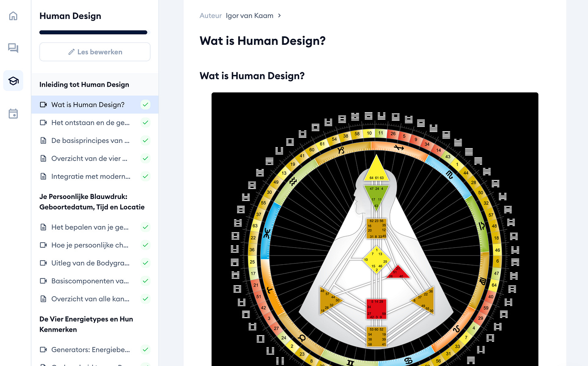
Task: Open lesson Basiscomponenten va...
Action: point(95,281)
